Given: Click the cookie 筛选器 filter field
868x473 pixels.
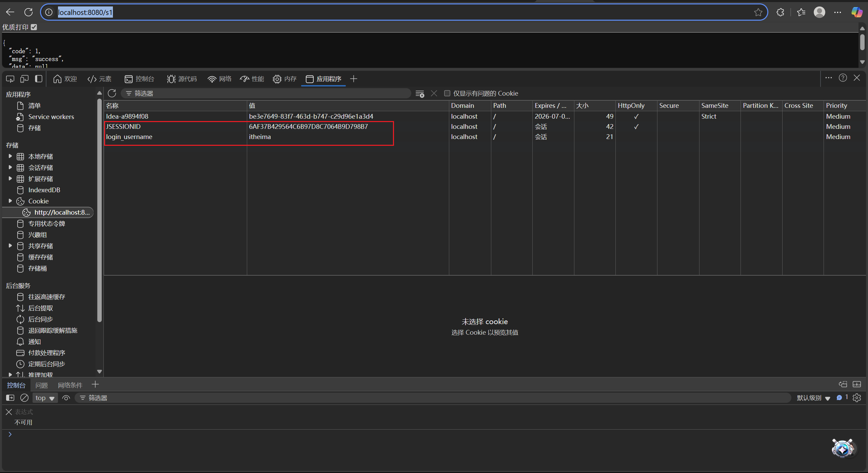Looking at the screenshot, I should point(264,93).
